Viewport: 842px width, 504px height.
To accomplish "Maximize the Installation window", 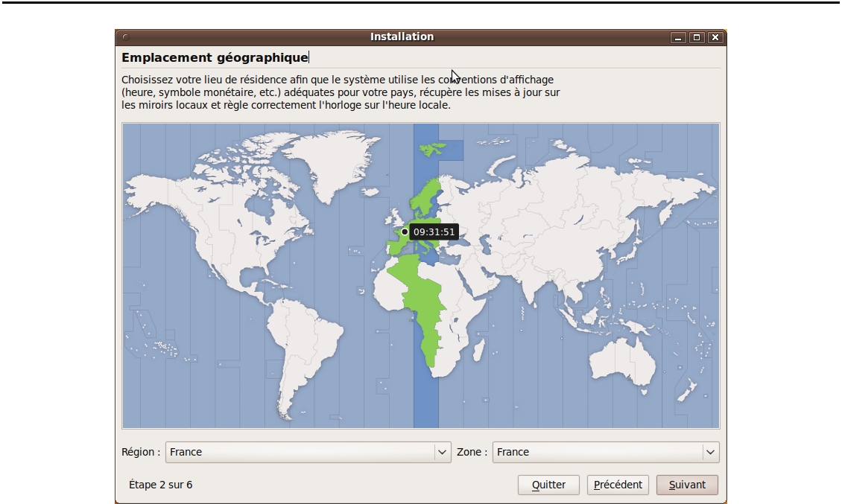I will point(697,37).
